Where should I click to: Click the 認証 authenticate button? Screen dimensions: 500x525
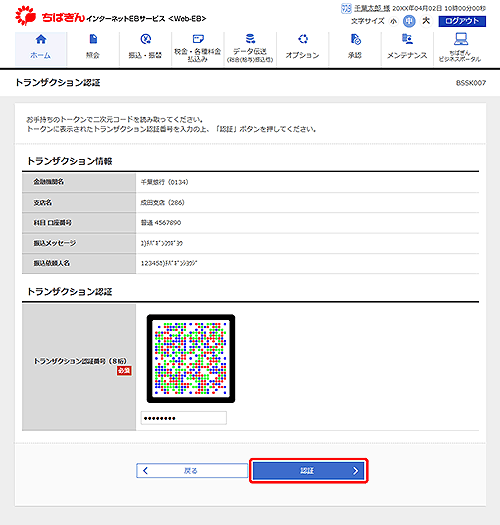coord(308,470)
